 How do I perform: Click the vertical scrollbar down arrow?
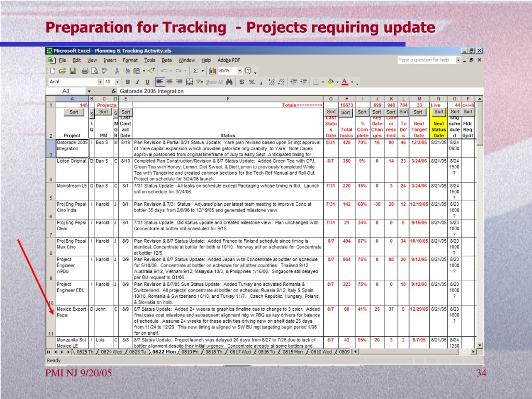tap(480, 345)
